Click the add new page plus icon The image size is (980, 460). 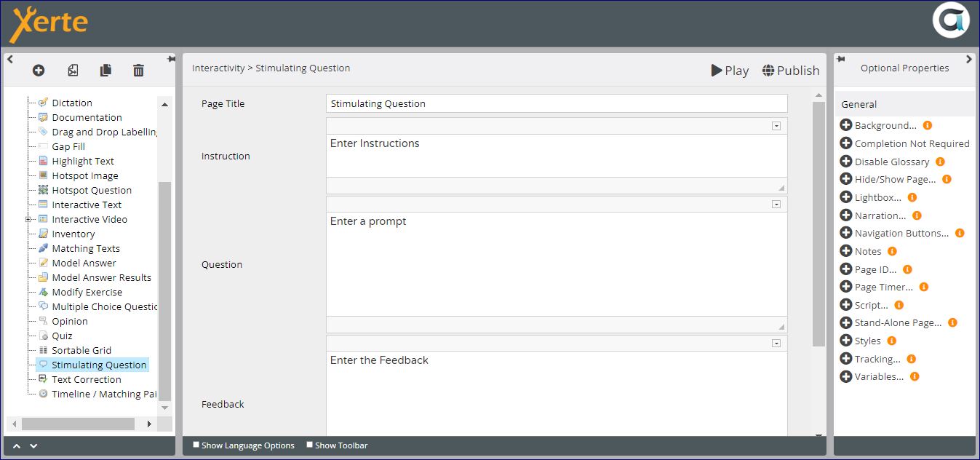tap(39, 71)
